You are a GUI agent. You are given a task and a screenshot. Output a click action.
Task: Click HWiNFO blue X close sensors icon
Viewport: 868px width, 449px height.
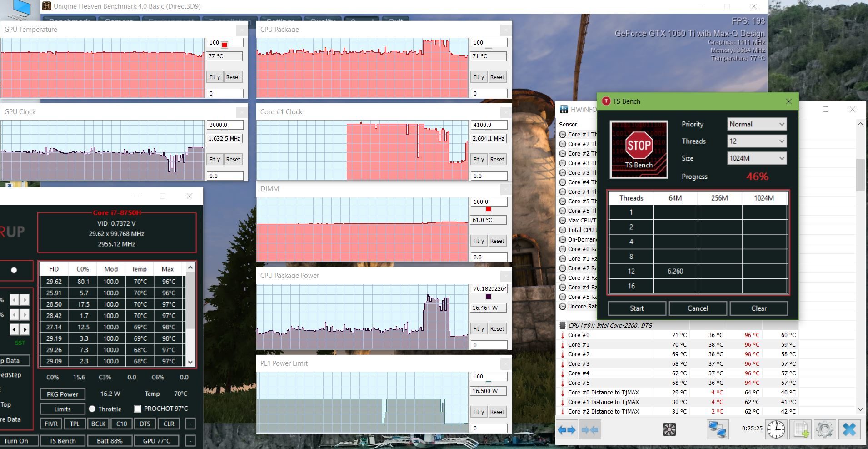click(849, 429)
